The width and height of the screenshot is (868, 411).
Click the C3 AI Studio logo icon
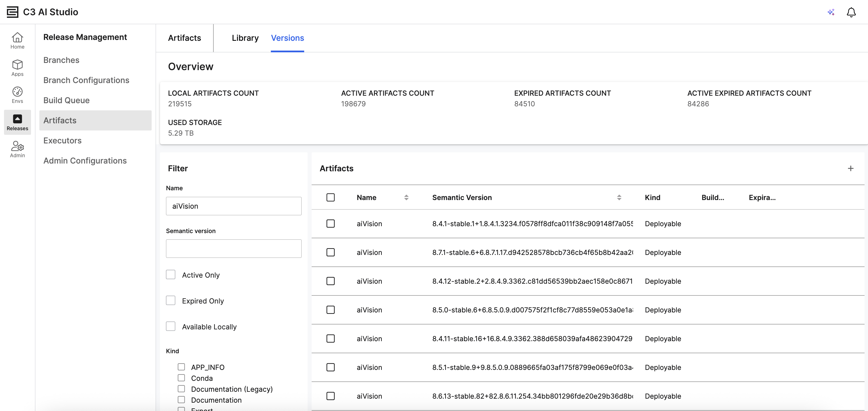point(12,12)
